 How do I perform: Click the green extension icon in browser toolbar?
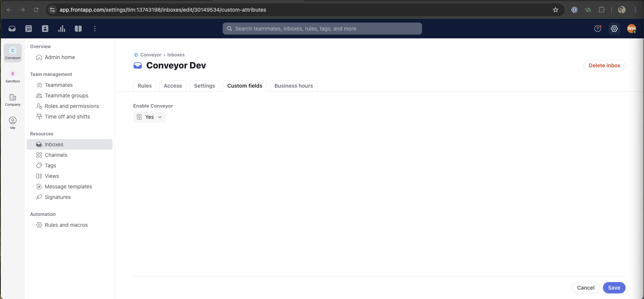coord(588,10)
